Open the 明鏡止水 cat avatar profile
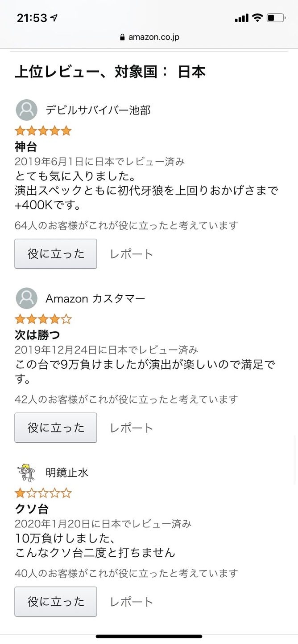The height and width of the screenshot is (644, 298). (26, 473)
